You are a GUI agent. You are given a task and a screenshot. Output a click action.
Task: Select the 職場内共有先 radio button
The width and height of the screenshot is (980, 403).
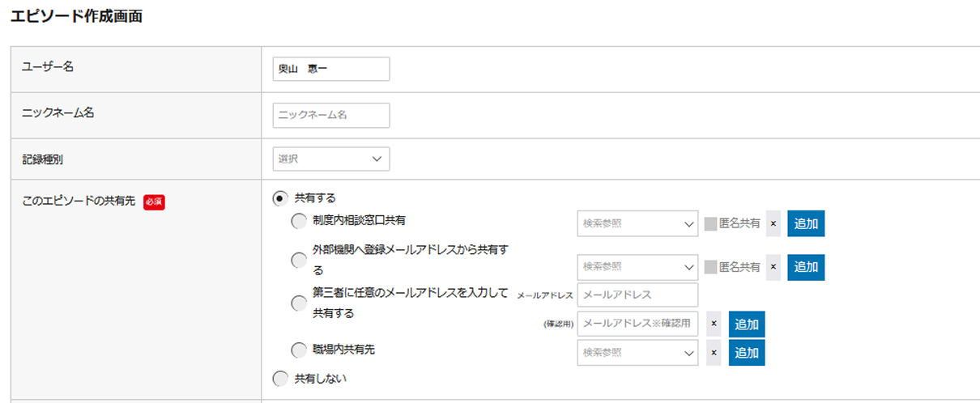pyautogui.click(x=299, y=350)
